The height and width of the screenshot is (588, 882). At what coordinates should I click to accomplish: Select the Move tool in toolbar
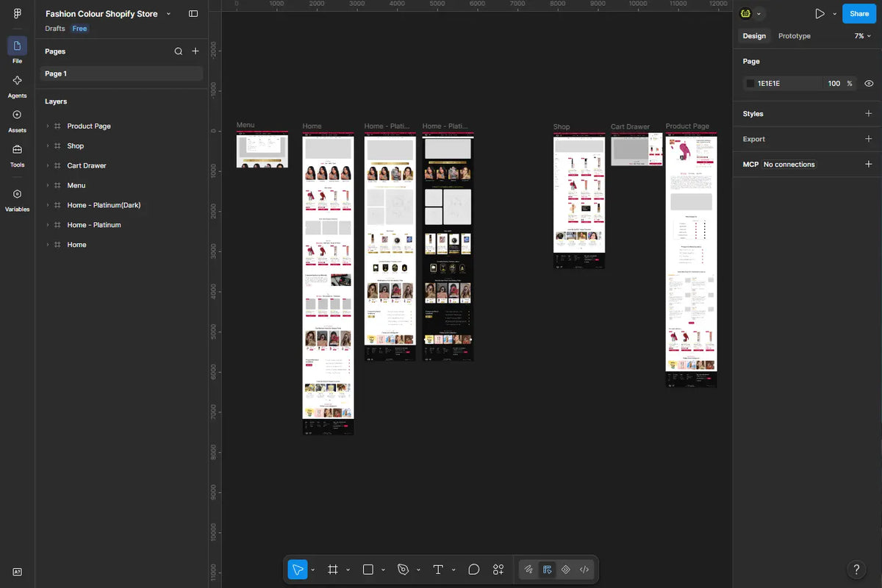pos(297,570)
